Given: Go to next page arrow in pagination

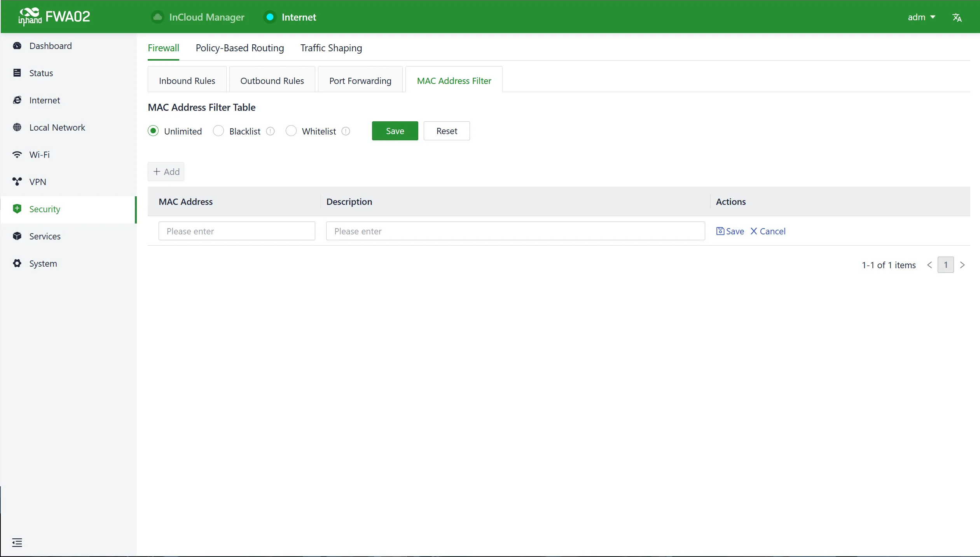Looking at the screenshot, I should [963, 265].
